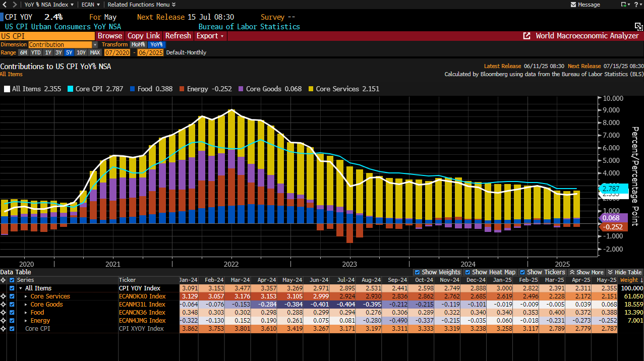Click the back navigation arrow

pyautogui.click(x=5, y=5)
